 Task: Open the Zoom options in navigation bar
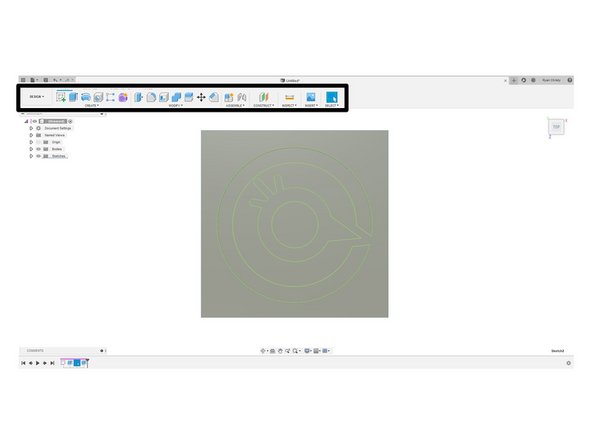[297, 351]
